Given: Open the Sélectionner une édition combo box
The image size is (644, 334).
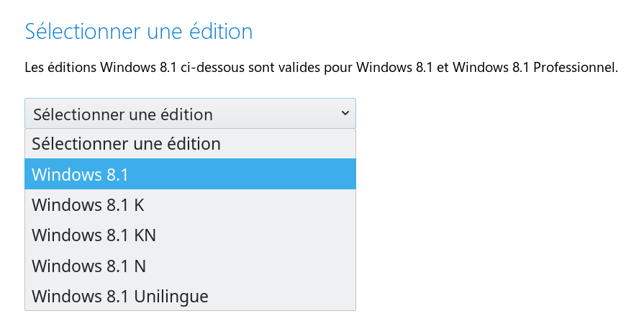Looking at the screenshot, I should [x=190, y=114].
